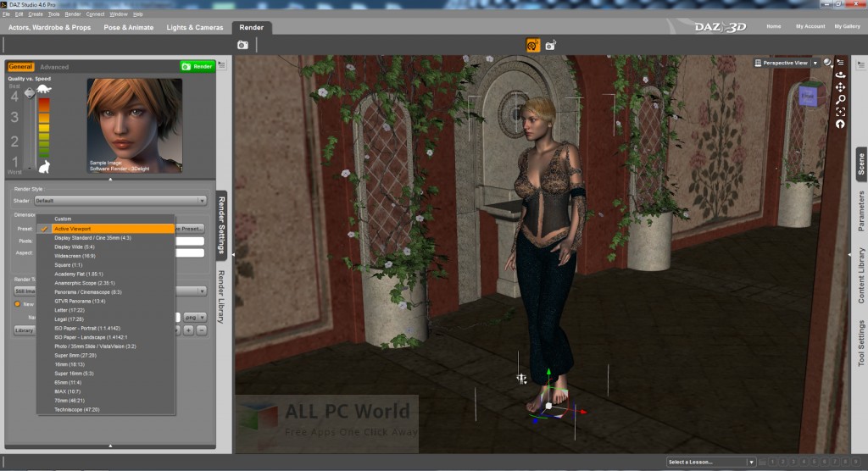Select the orange active viewport tool icon
The width and height of the screenshot is (868, 471).
(532, 46)
